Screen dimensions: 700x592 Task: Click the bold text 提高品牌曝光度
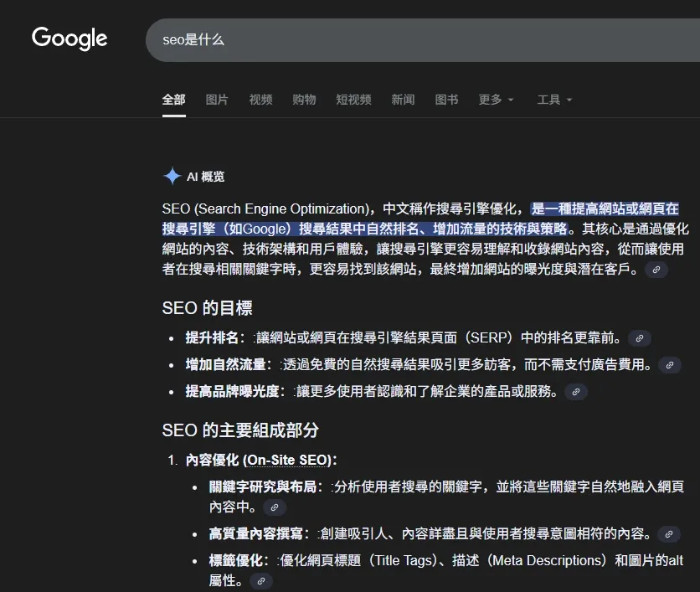(x=232, y=392)
